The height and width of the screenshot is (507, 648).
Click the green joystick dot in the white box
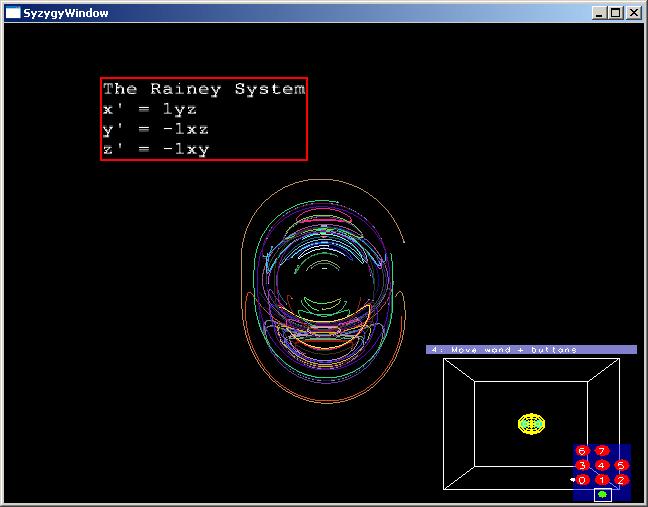602,494
